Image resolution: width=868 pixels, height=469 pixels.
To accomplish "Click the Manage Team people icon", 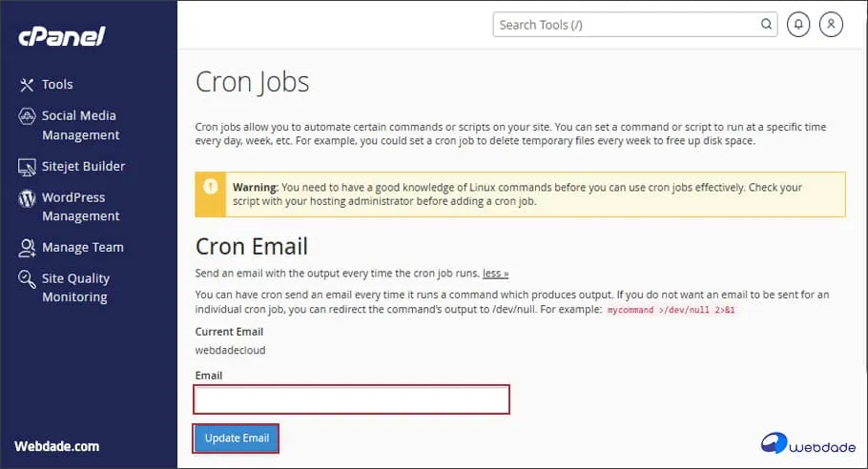I will [x=27, y=248].
